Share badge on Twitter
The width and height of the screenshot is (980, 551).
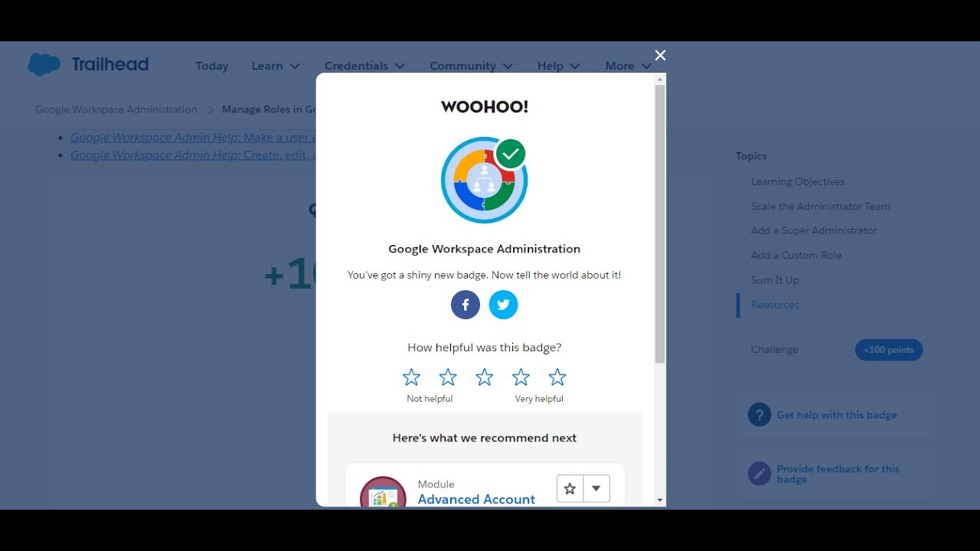click(503, 305)
